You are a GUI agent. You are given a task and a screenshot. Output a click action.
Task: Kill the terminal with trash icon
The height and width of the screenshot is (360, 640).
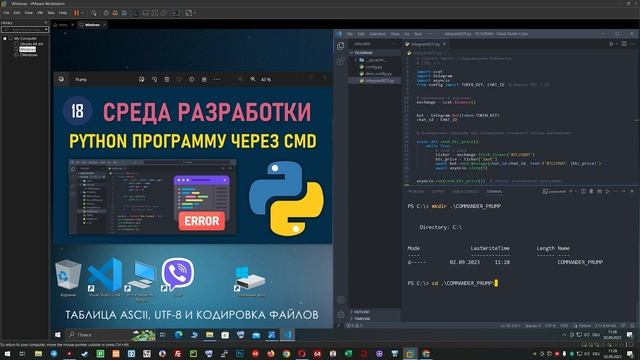click(591, 191)
